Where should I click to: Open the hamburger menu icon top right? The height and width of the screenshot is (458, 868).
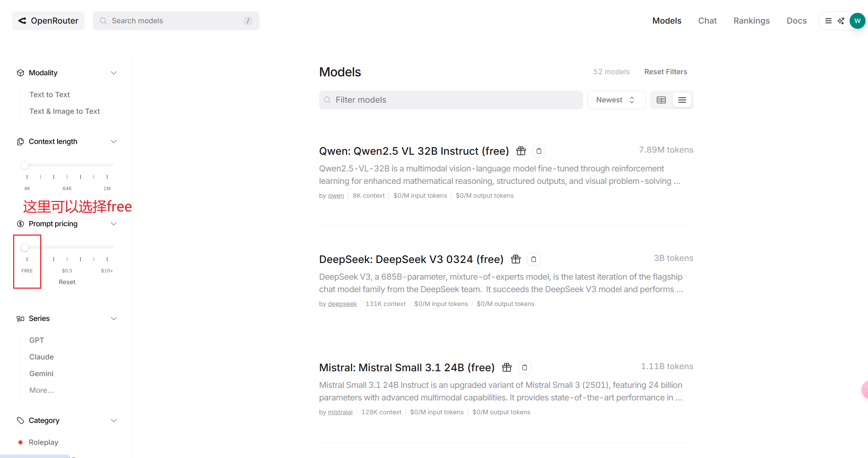click(828, 21)
